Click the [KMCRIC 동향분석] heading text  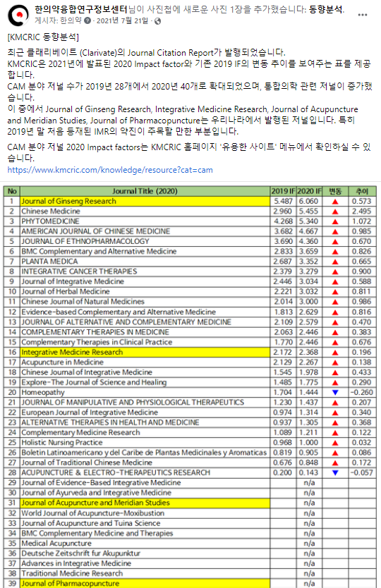coord(43,37)
